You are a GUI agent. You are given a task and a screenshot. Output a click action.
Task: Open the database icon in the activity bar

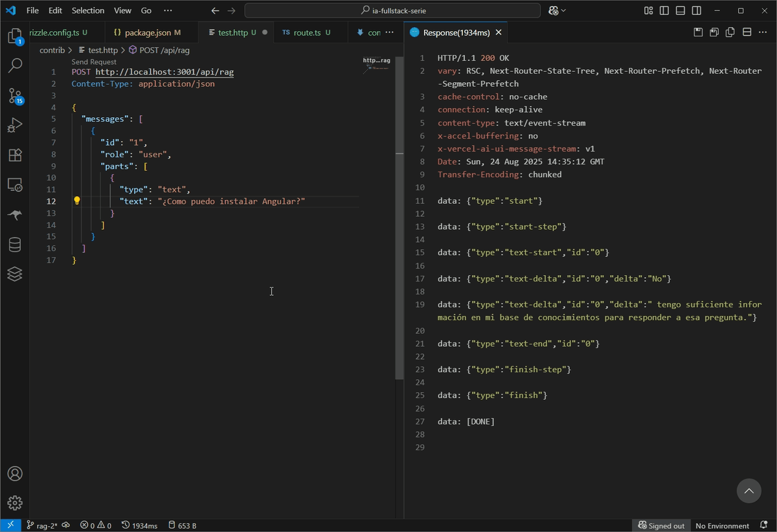click(x=15, y=245)
